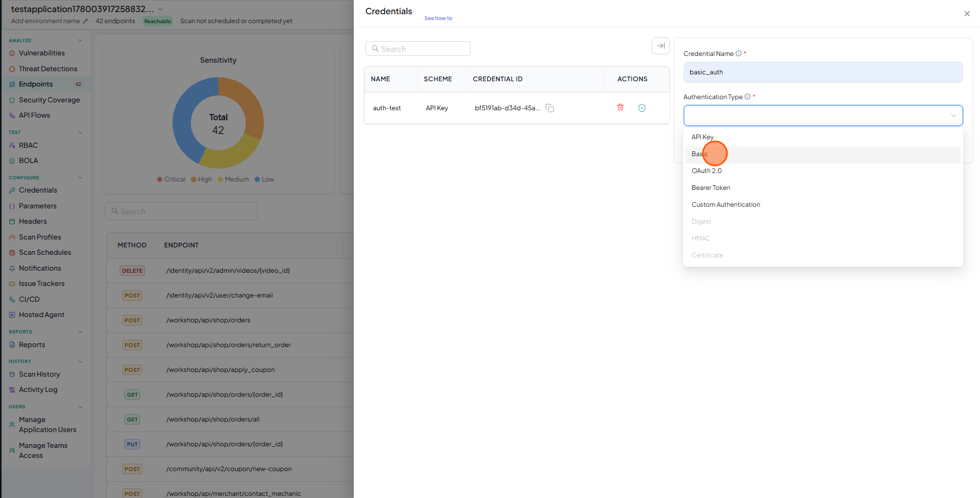Open API Flows page
Image resolution: width=980 pixels, height=498 pixels.
coord(34,116)
